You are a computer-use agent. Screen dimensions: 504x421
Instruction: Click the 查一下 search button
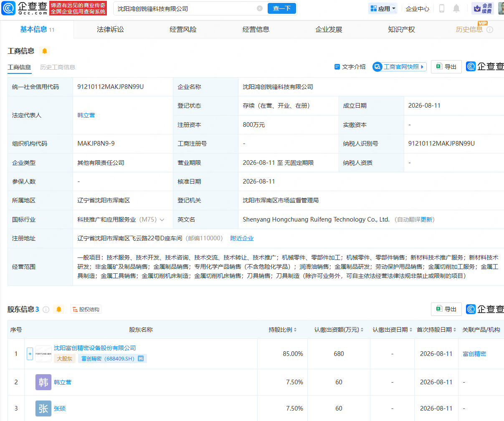[x=282, y=8]
